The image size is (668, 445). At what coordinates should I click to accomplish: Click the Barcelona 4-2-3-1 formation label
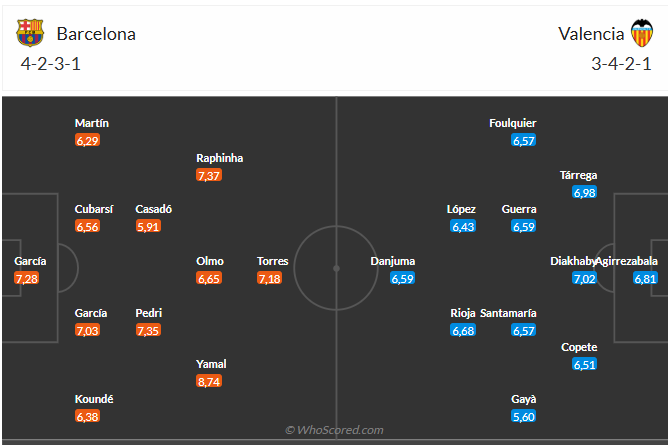pos(51,64)
